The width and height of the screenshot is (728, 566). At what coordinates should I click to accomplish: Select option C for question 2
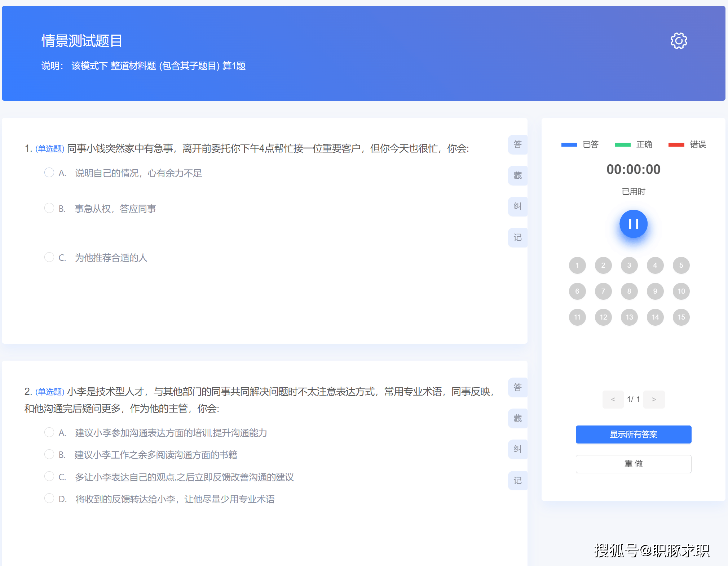point(49,476)
